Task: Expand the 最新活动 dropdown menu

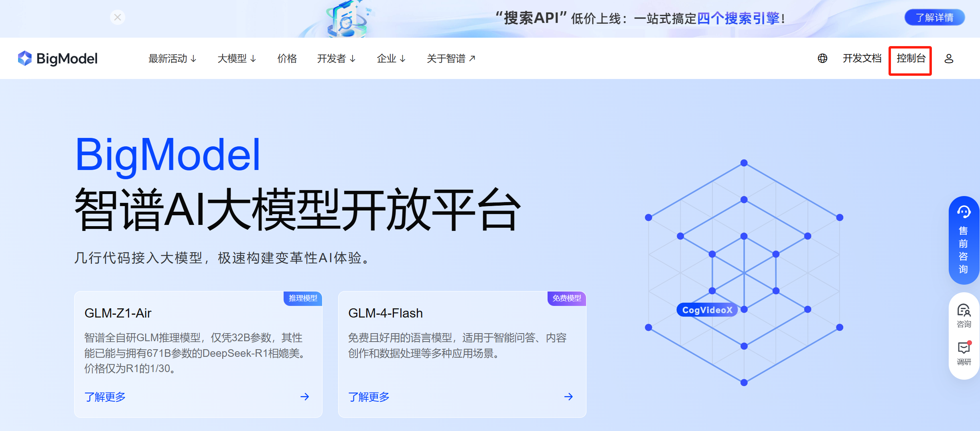Action: click(172, 59)
